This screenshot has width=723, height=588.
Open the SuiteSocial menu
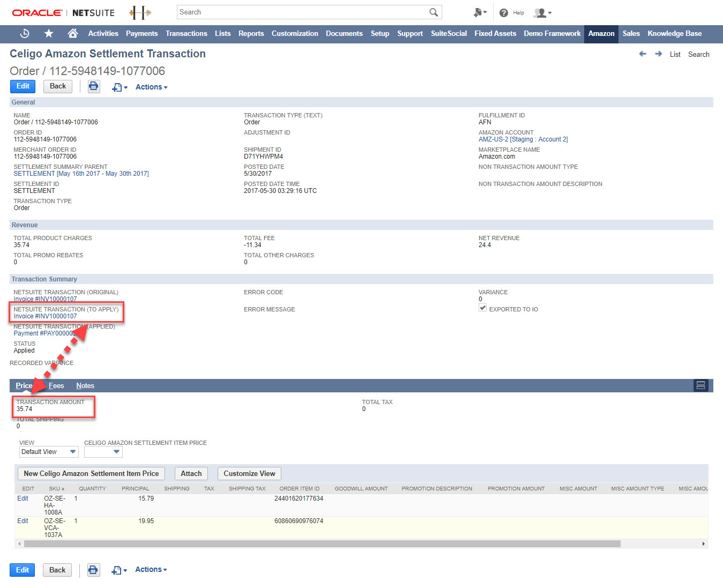pos(449,33)
